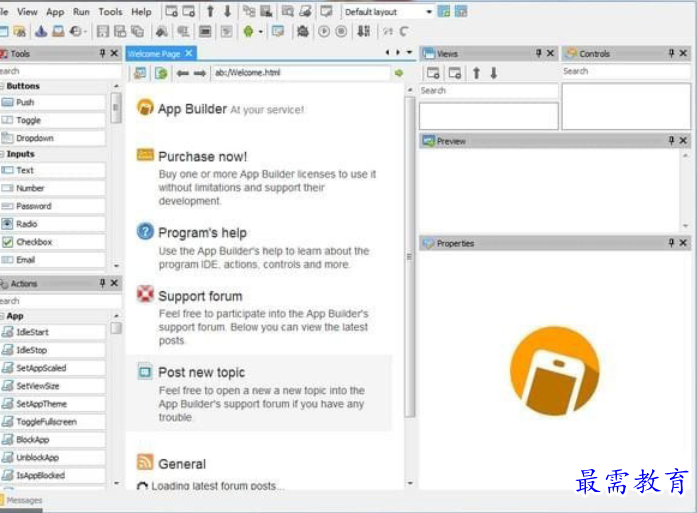
Task: Pin the Controls panel
Action: pyautogui.click(x=671, y=53)
